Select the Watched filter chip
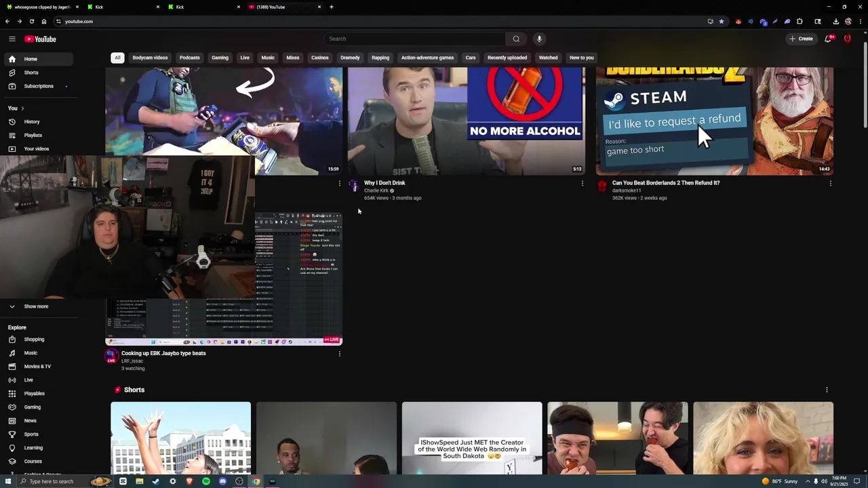Screen dimensions: 868x488 [548, 58]
